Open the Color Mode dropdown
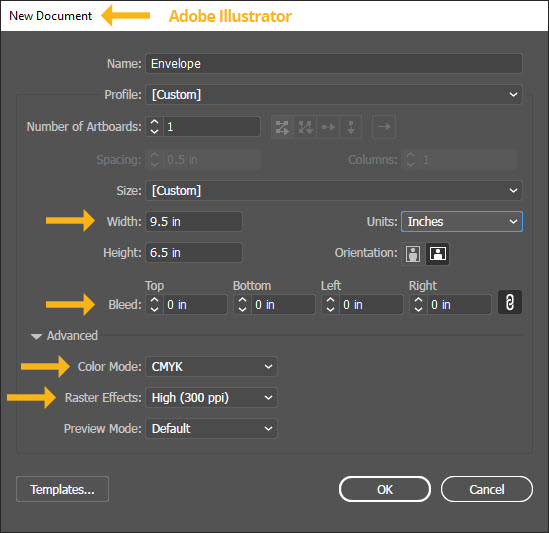 point(211,367)
